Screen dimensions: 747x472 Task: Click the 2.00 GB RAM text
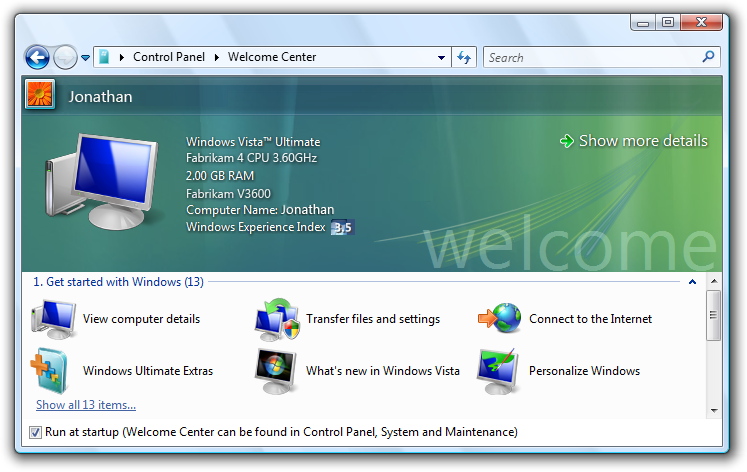220,176
